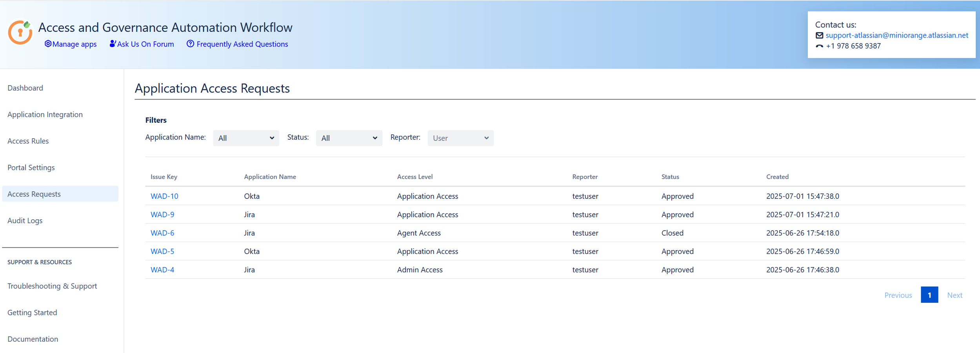Open the Reporter filter dropdown
Image resolution: width=980 pixels, height=353 pixels.
(460, 138)
